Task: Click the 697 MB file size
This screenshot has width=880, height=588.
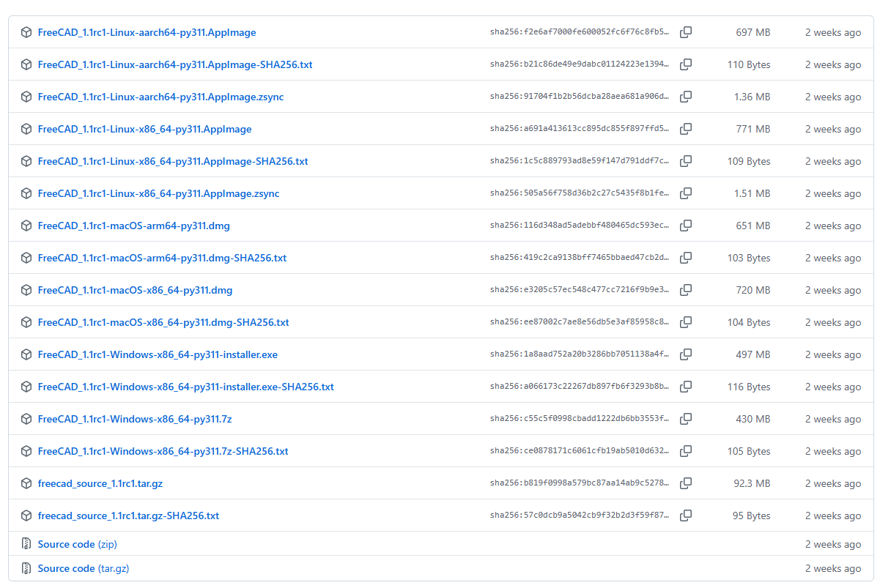Action: coord(753,32)
